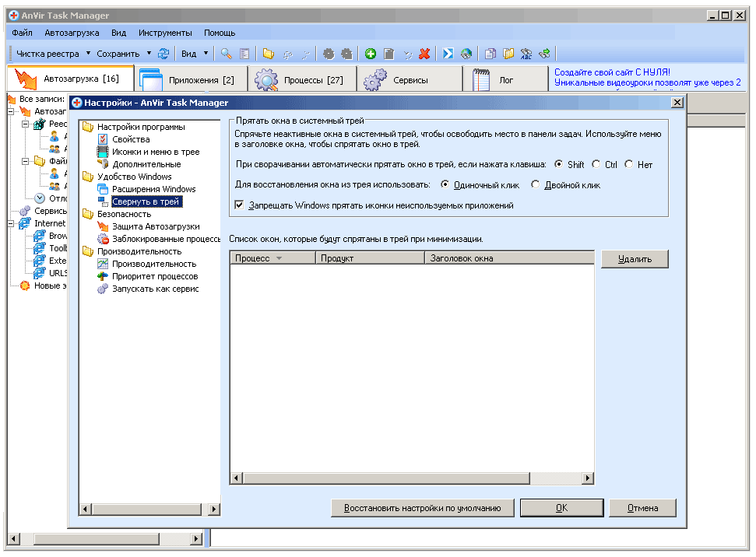Sort list by Процесс column header
The image size is (756, 557).
pos(272,258)
